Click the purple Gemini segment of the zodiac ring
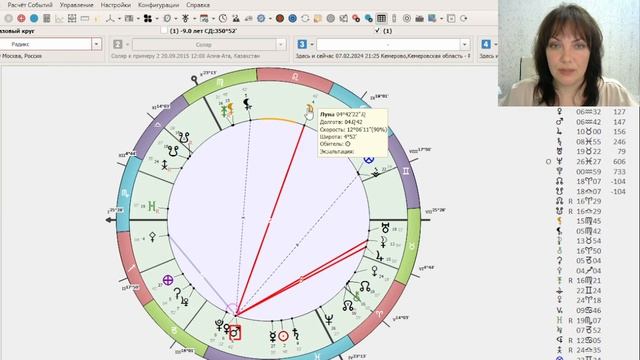The width and height of the screenshot is (640, 360). tap(405, 171)
